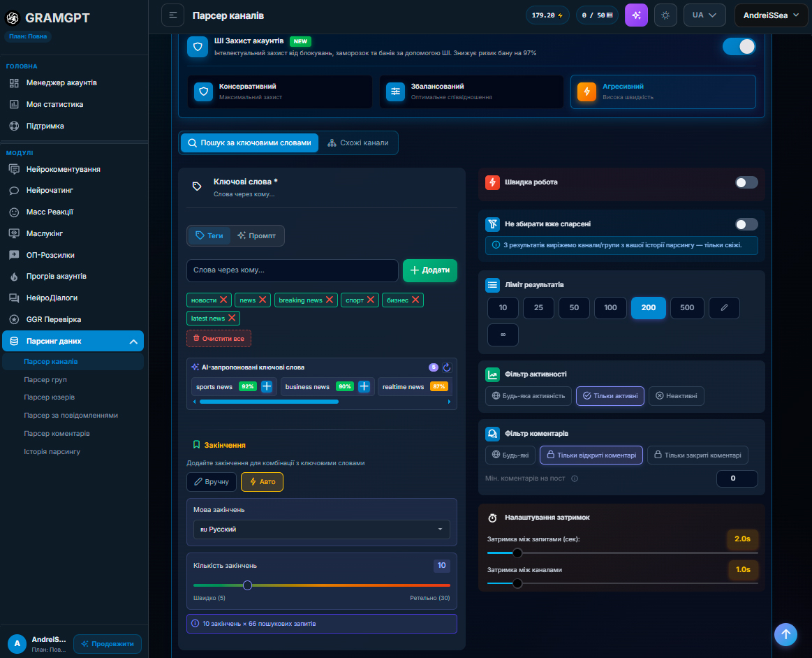Show info about minimum comments per post
Image resolution: width=812 pixels, height=658 pixels.
tap(575, 478)
